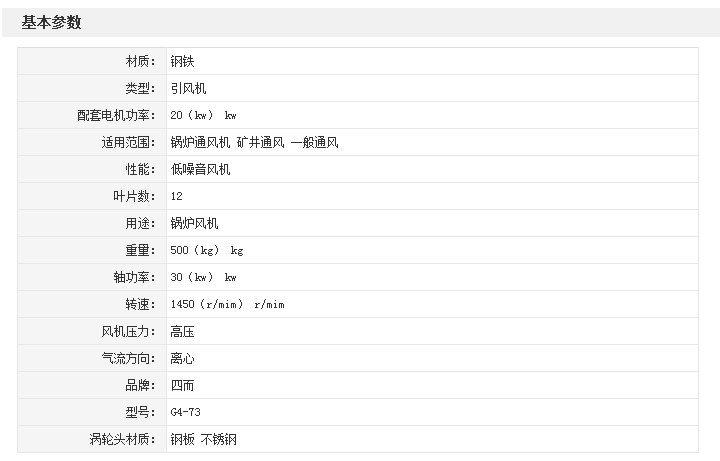
Task: Click the 30 (kw) shaft power value
Action: [x=203, y=277]
